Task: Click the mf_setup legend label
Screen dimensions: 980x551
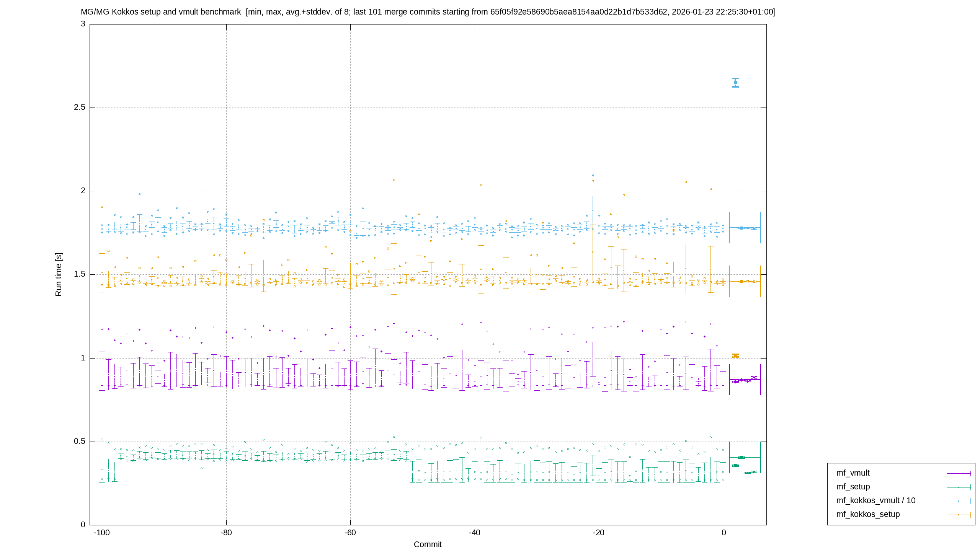Action: click(x=853, y=487)
